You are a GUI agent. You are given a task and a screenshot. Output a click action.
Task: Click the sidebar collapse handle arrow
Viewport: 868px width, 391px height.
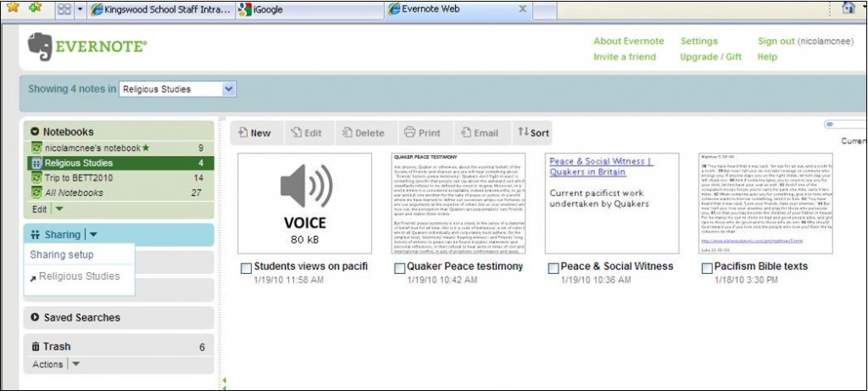[x=224, y=381]
